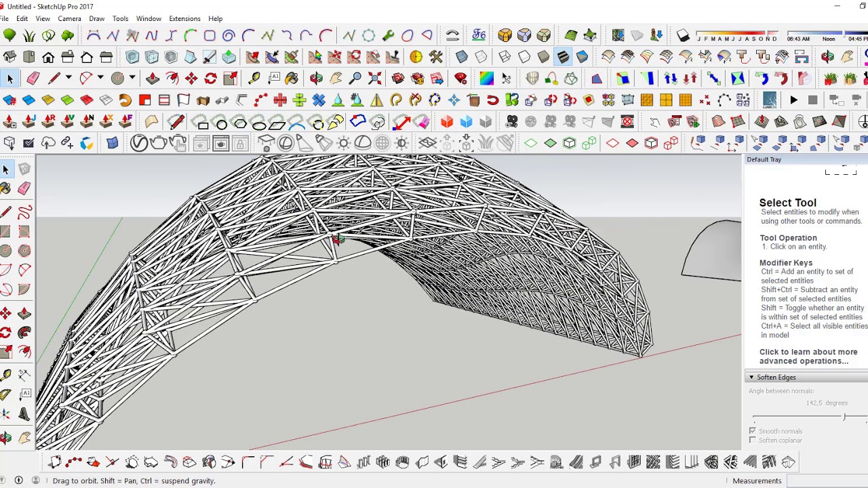The image size is (868, 488).
Task: Click the geo-location status bar icon
Action: (x=4, y=481)
